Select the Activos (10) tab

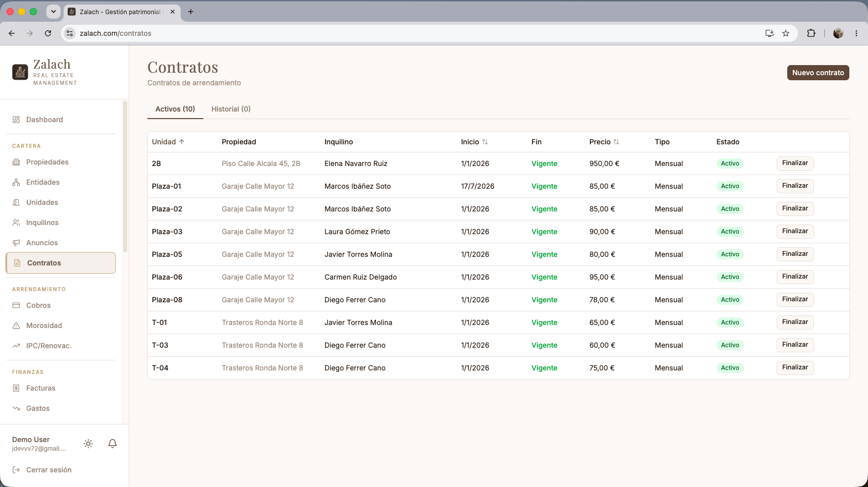click(175, 109)
